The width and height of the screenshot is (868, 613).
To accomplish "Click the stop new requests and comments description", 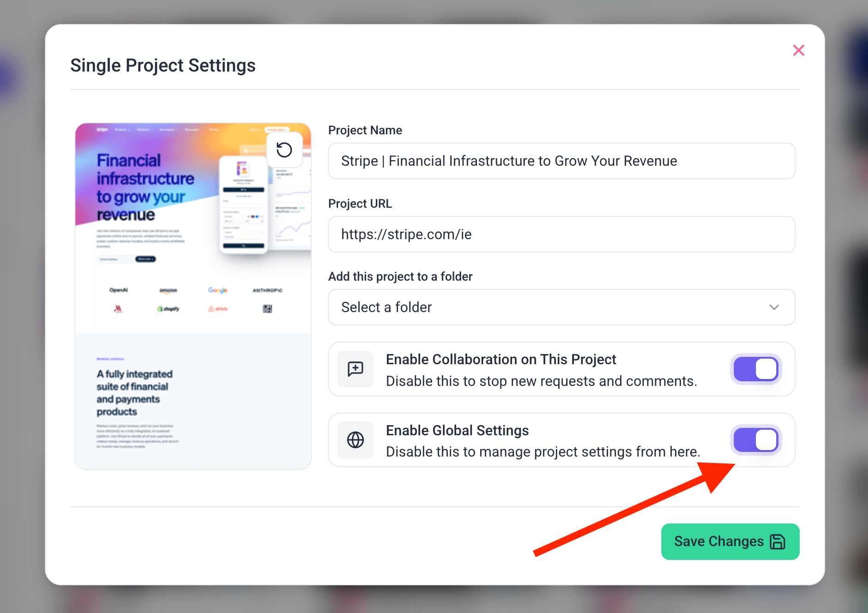I will pyautogui.click(x=541, y=381).
